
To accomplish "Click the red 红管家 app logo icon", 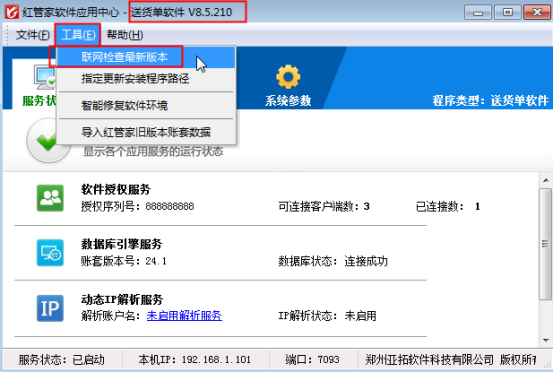I will [x=12, y=12].
